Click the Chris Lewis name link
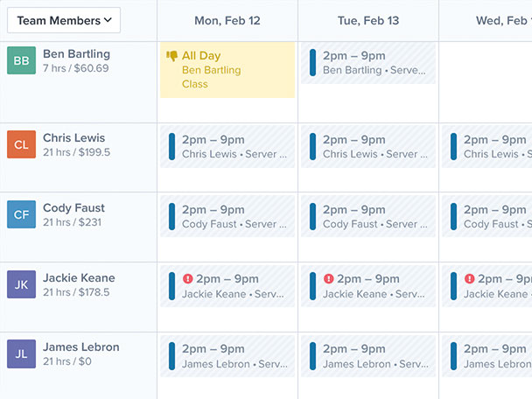Viewport: 532px width, 399px height. [74, 137]
